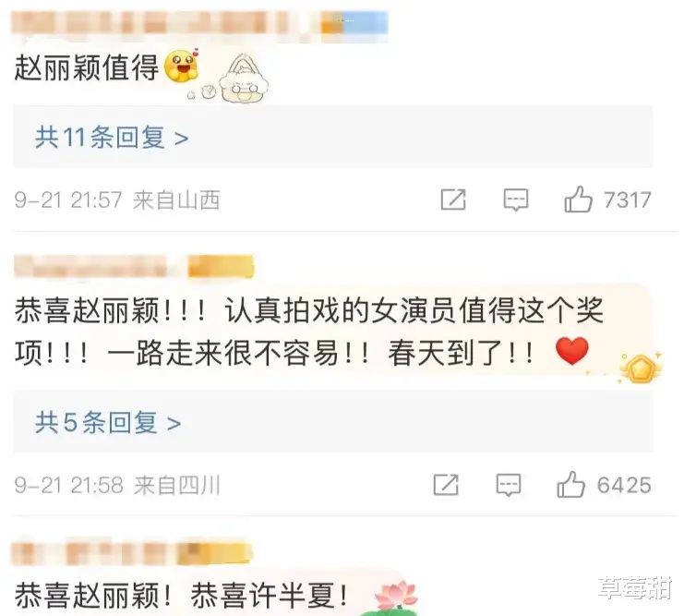This screenshot has width=684, height=616.
Task: Like the 7317-likes comment from 山西
Action: point(578,200)
